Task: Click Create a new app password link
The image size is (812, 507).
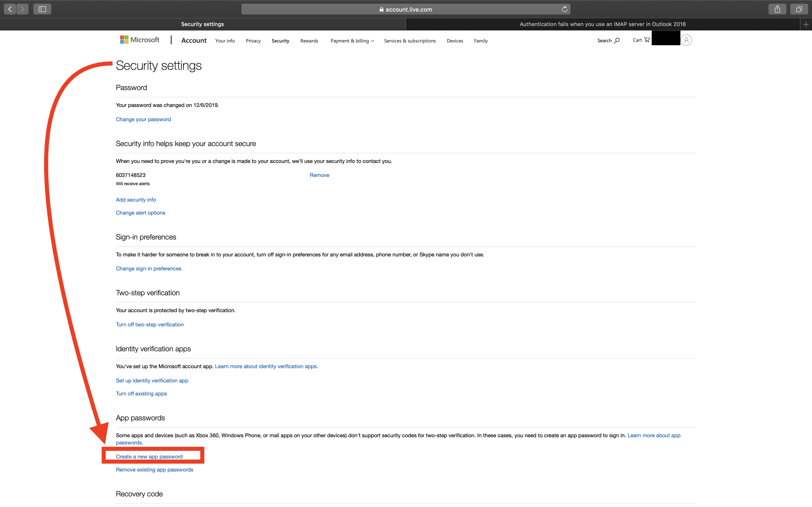Action: pyautogui.click(x=149, y=456)
